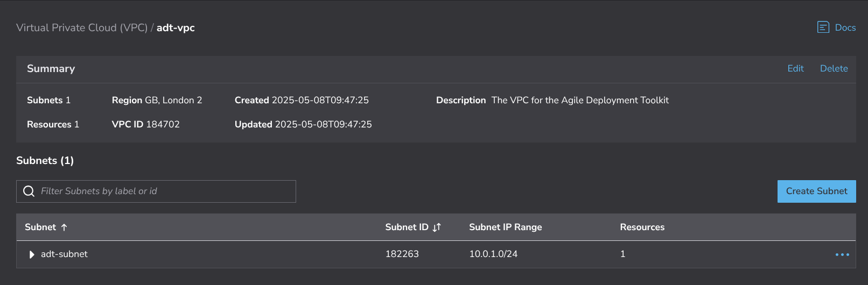Open the Docs text link
The width and height of the screenshot is (868, 285).
pos(845,27)
